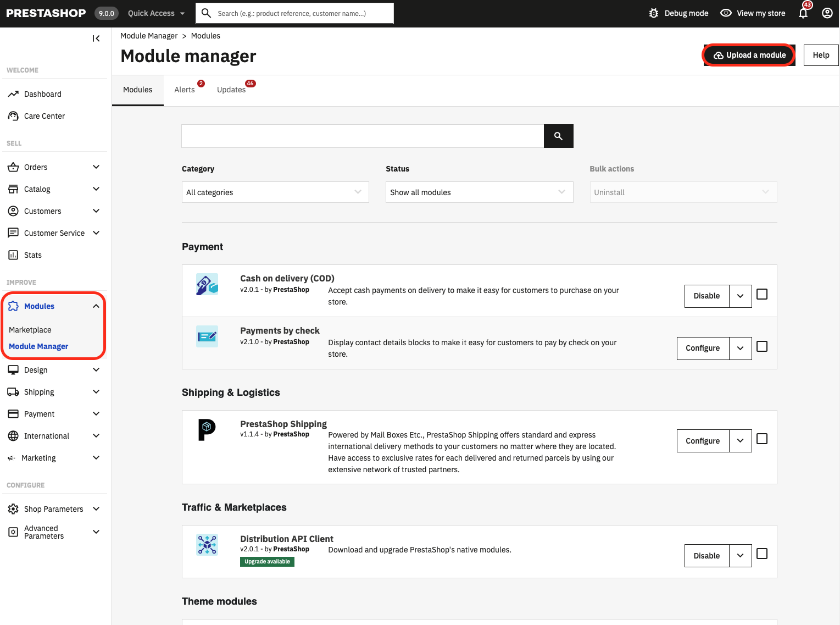Expand Cash on delivery action arrow
The height and width of the screenshot is (625, 840).
pyautogui.click(x=741, y=296)
